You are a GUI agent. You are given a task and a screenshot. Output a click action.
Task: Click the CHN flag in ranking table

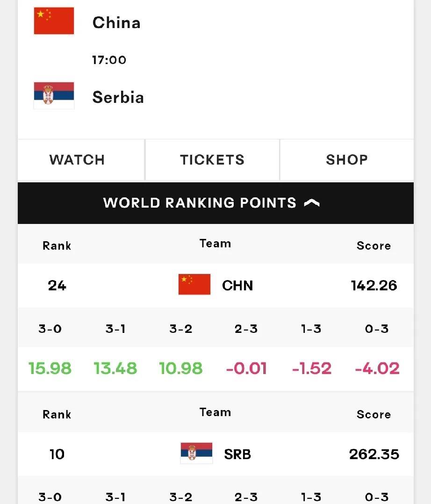pyautogui.click(x=194, y=284)
